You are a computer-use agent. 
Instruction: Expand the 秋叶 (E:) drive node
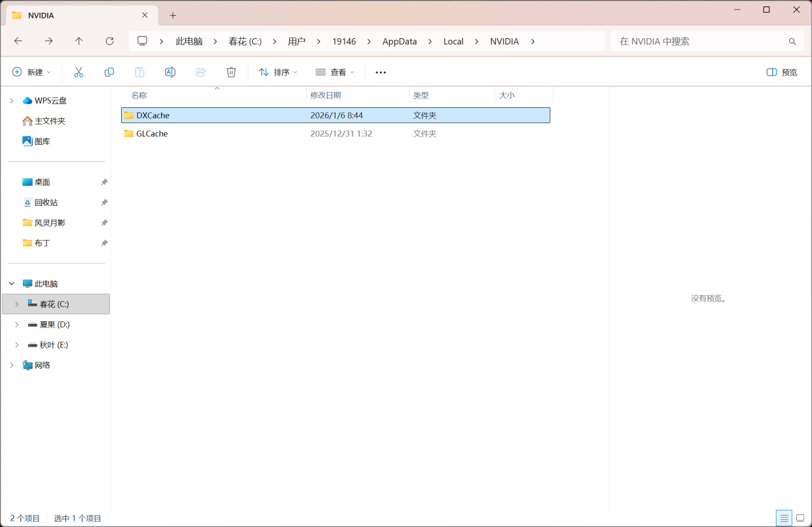coord(17,345)
